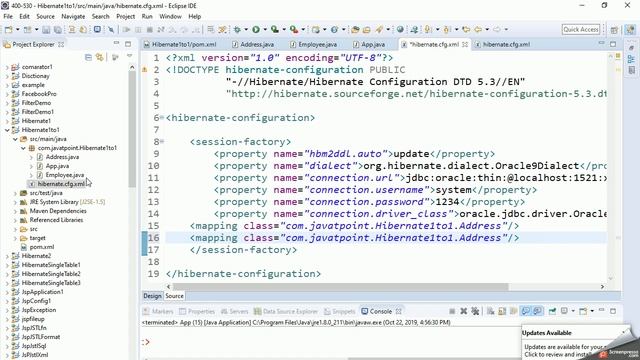The height and width of the screenshot is (360, 640).
Task: Maximize the editor area
Action: [613, 44]
